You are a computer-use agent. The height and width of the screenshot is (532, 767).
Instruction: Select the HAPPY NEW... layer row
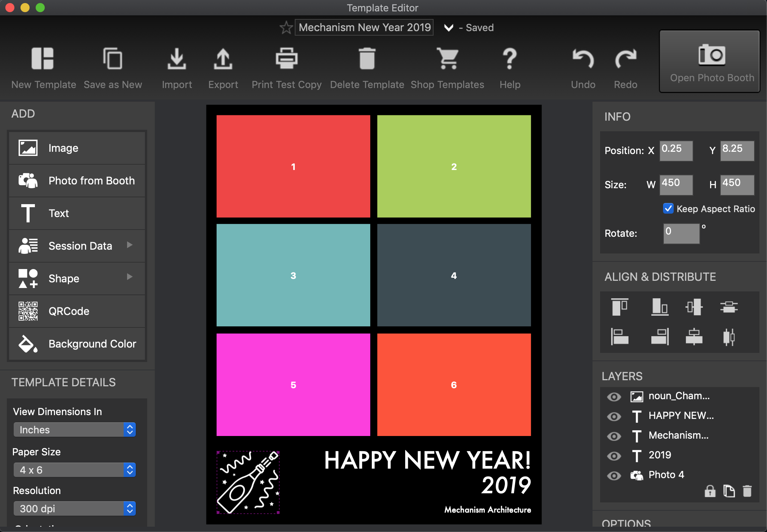[x=680, y=416]
